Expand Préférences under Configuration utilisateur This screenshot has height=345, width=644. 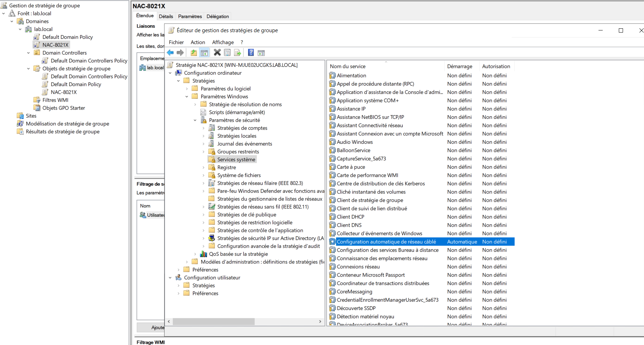[178, 293]
